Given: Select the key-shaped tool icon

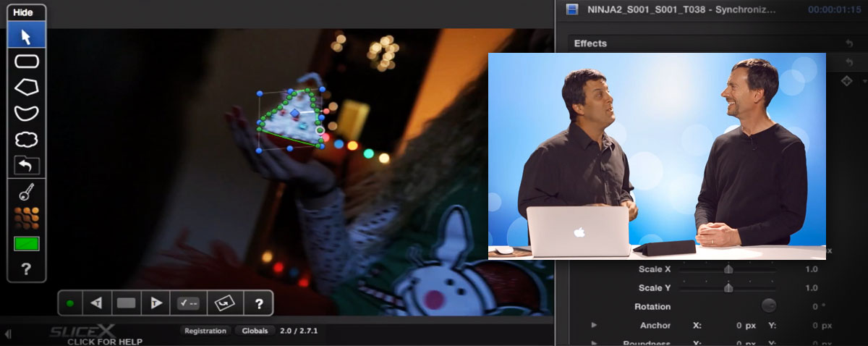Looking at the screenshot, I should (27, 193).
